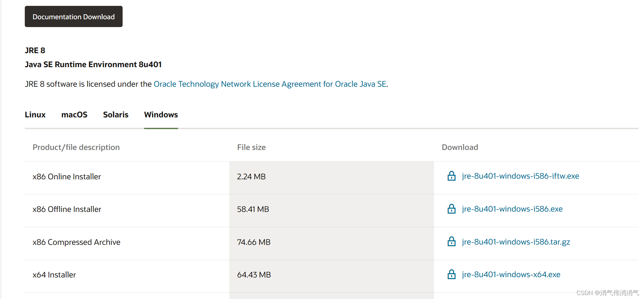Click the x86 Online Installer description

67,177
